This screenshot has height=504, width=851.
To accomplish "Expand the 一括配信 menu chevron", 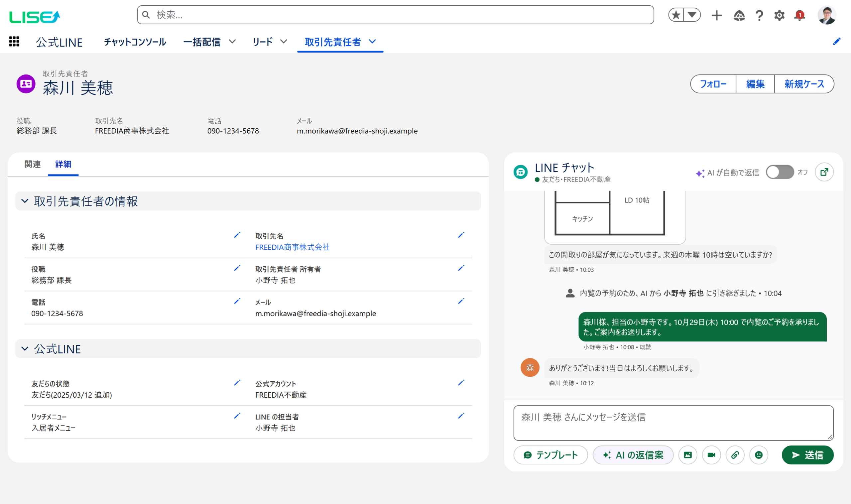I will click(232, 42).
